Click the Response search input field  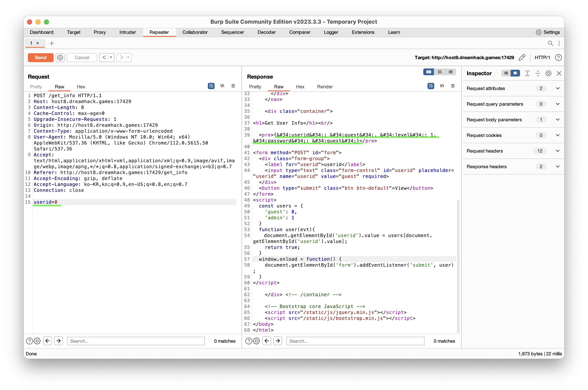click(x=355, y=341)
